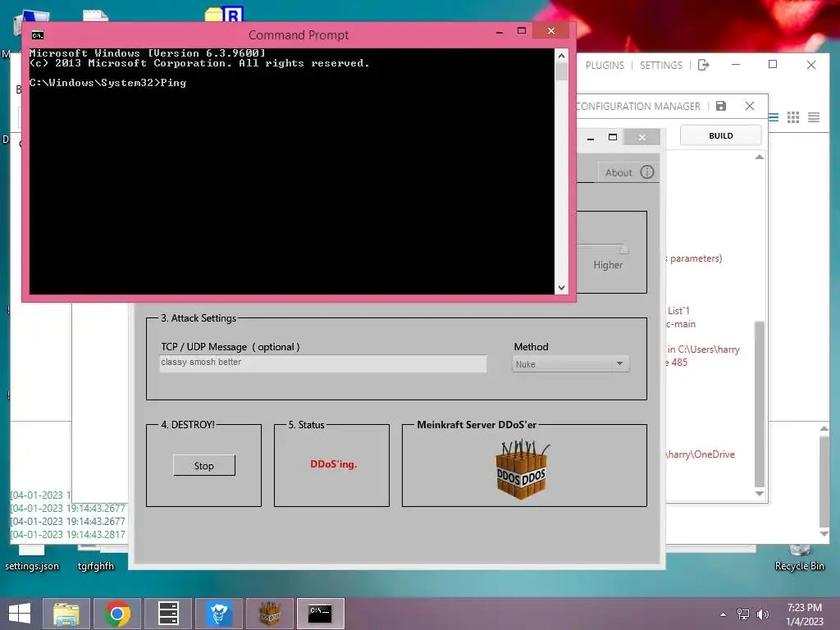840x630 pixels.
Task: Click the TCP / UDP Message input field
Action: point(323,363)
